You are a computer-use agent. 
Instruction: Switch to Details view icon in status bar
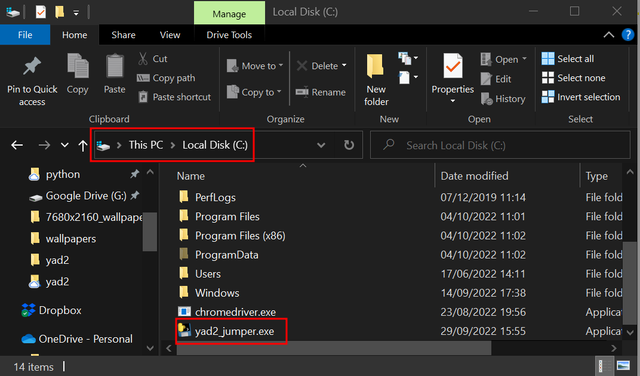click(604, 366)
